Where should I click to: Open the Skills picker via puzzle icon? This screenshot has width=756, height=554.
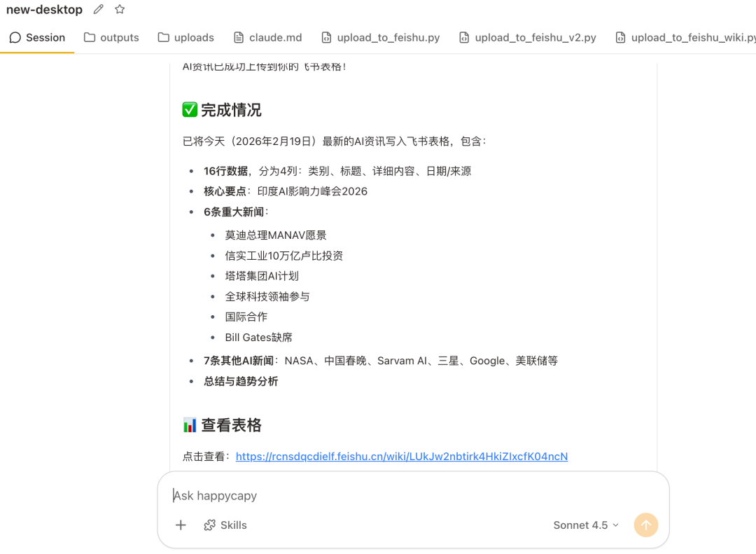(x=209, y=525)
